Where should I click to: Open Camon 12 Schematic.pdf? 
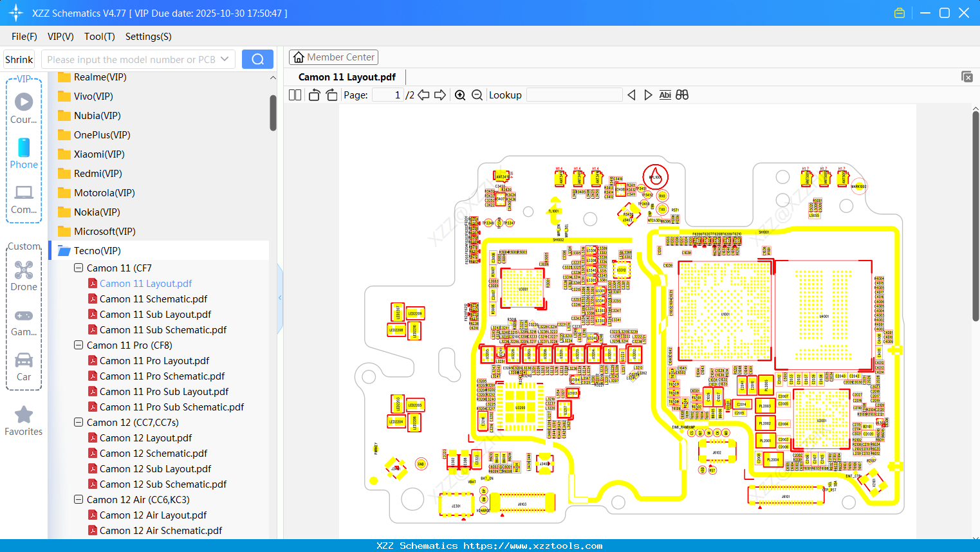[x=153, y=454]
